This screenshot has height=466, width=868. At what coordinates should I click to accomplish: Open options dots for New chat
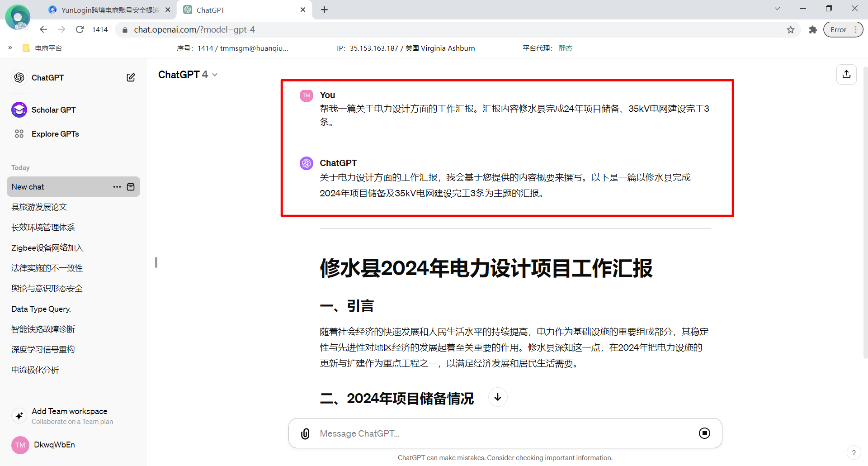[x=117, y=187]
